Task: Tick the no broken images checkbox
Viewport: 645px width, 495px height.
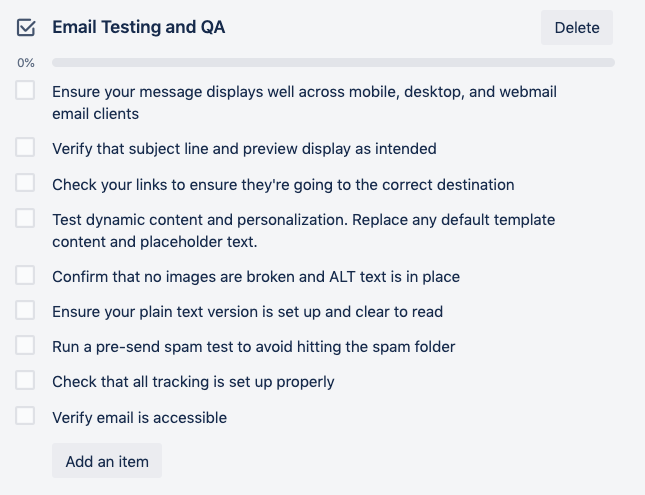Action: (x=26, y=275)
